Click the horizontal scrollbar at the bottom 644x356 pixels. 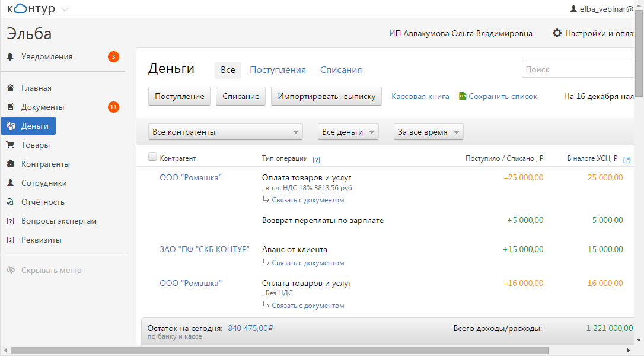coord(279,350)
